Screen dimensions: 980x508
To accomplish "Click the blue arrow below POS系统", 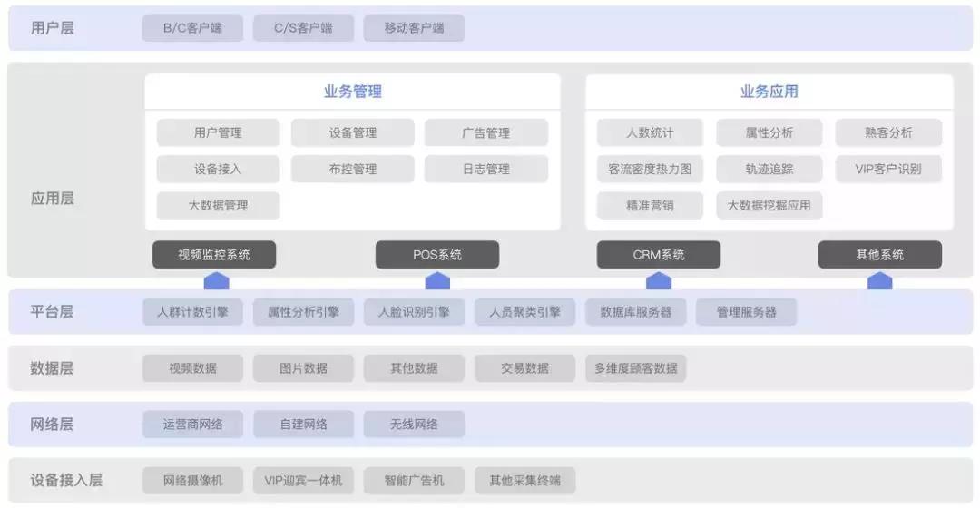I will tap(437, 280).
